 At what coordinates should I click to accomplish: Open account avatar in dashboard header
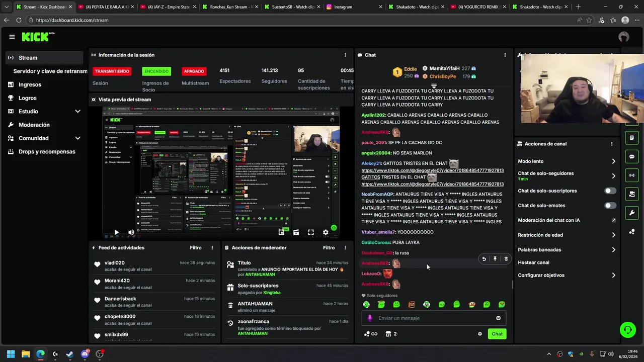tap(624, 37)
